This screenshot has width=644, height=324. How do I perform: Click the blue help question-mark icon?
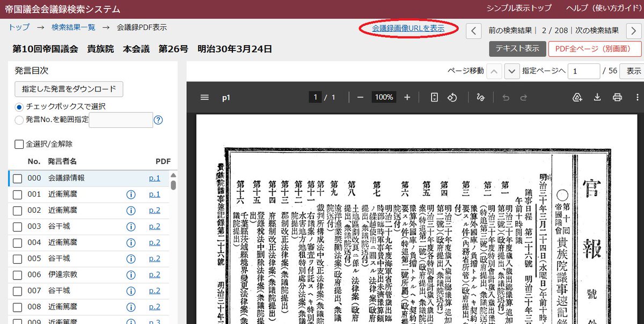coord(158,120)
